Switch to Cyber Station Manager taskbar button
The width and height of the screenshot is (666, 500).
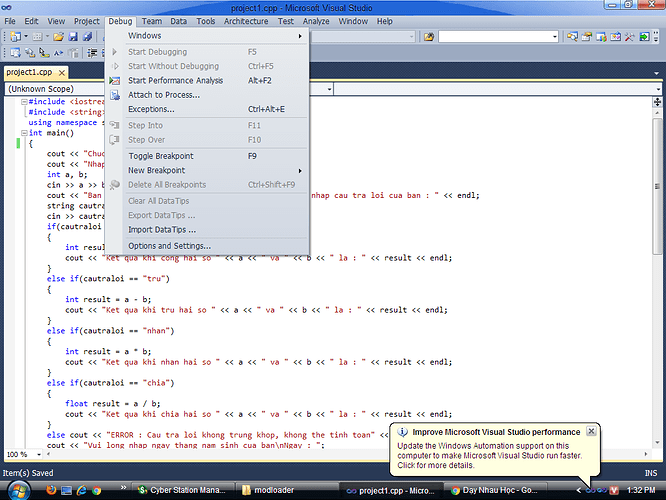tap(184, 490)
